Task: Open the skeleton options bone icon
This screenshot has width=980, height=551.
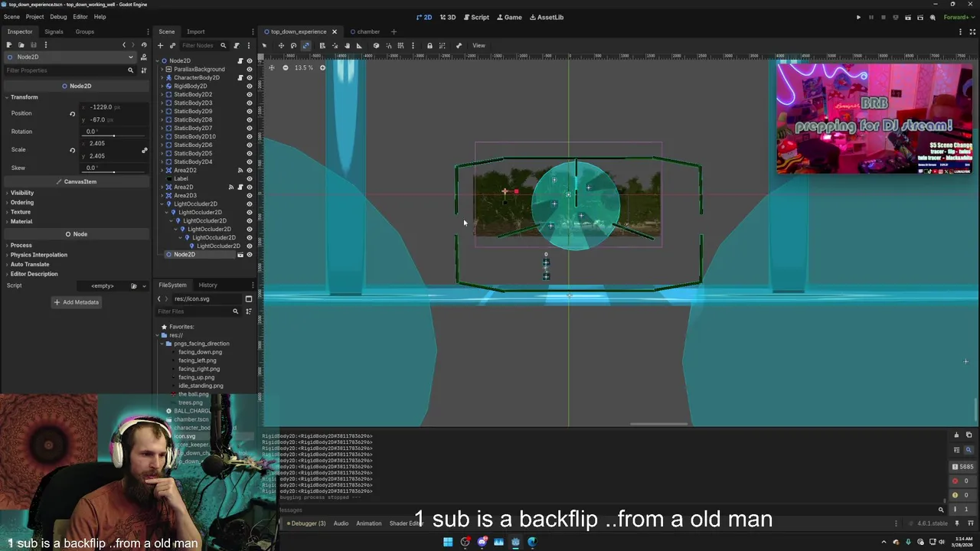Action: point(459,45)
